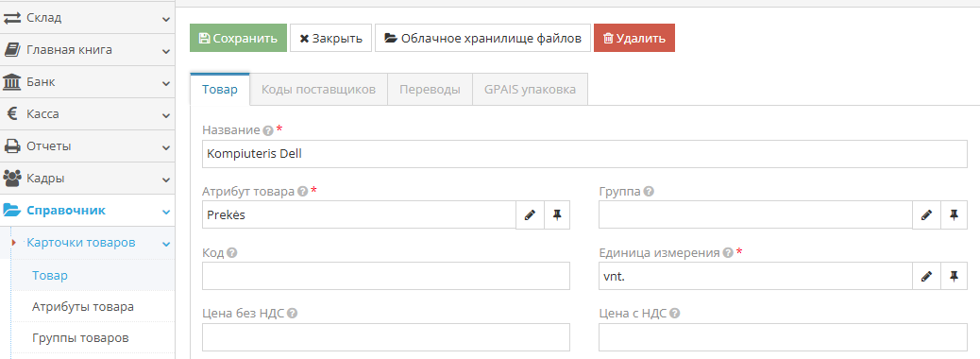The image size is (980, 359).
Task: Expand the Кадры menu chevron
Action: pyautogui.click(x=165, y=179)
